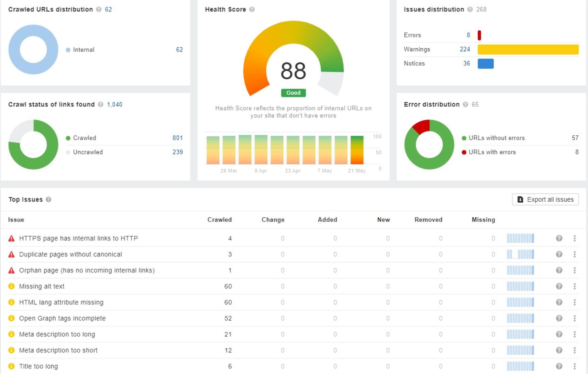588x374 pixels.
Task: Click the history sparkline for Duplicate pages row
Action: pyautogui.click(x=520, y=254)
